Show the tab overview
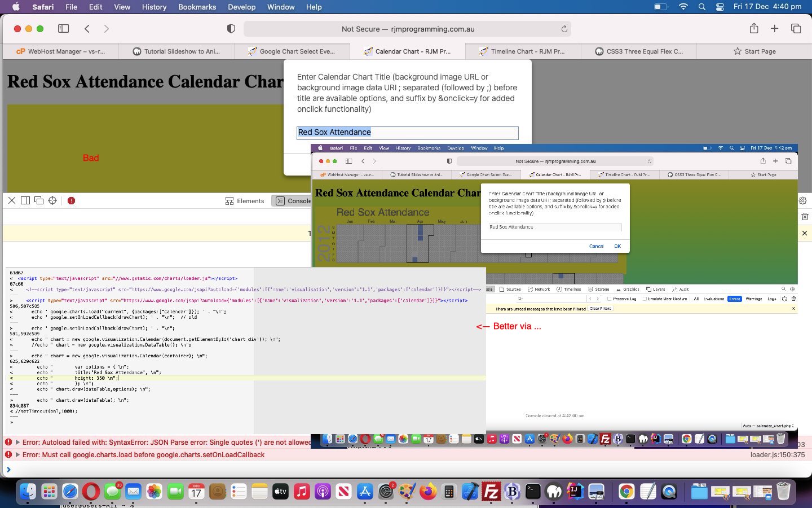 [796, 28]
